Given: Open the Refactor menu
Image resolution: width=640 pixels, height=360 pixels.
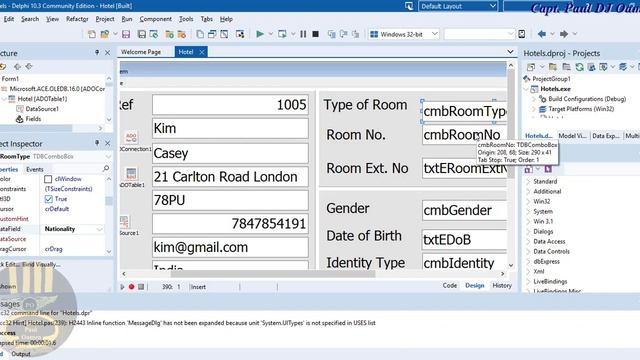Looking at the screenshot, I should tap(77, 19).
